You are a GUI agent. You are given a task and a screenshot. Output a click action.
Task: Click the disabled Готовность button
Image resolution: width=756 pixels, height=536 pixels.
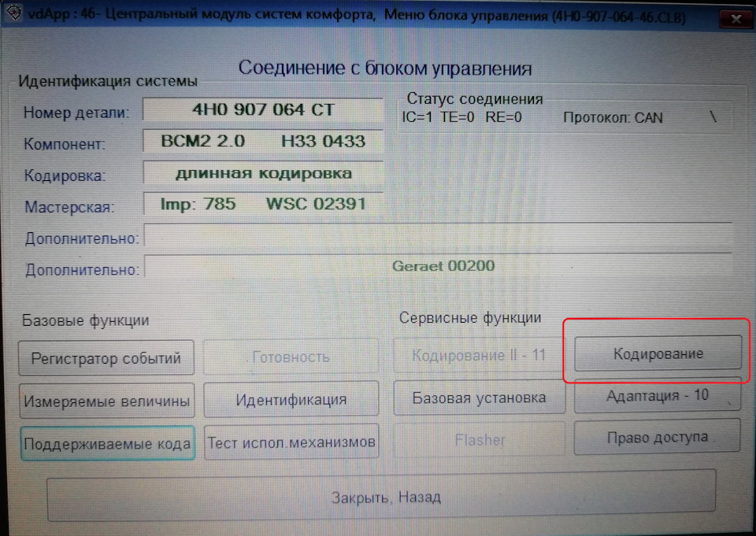tap(291, 357)
